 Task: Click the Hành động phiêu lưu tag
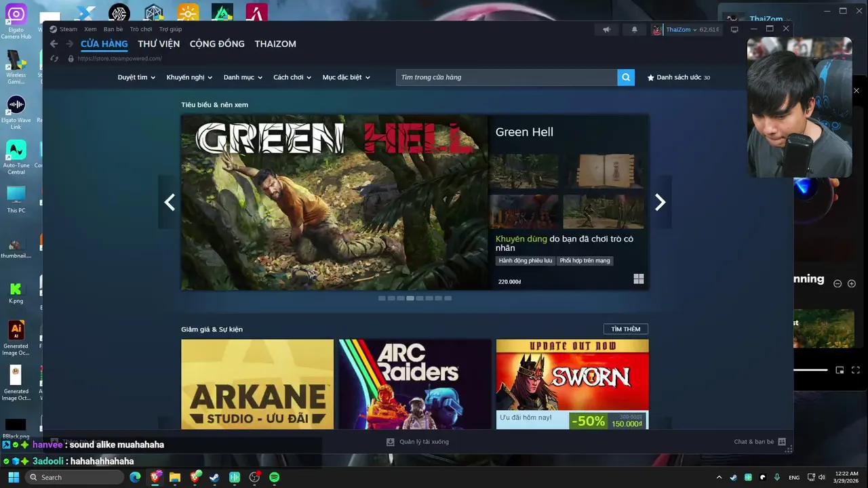click(526, 260)
